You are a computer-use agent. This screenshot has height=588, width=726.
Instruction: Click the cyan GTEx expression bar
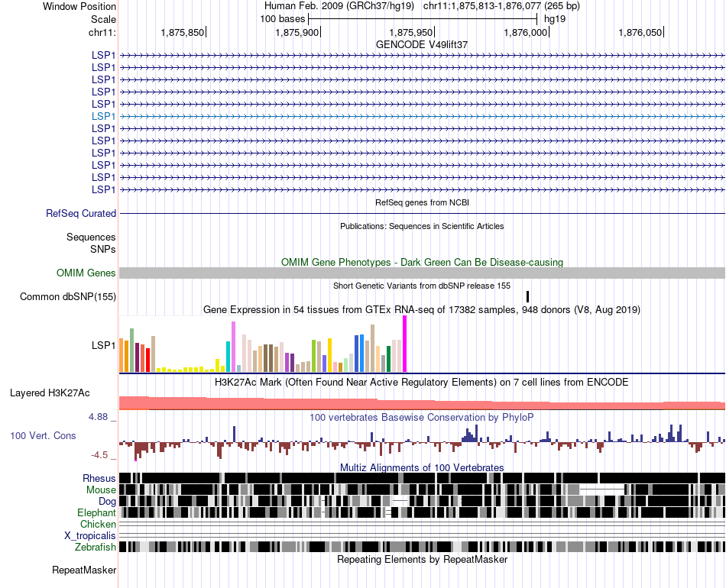[x=228, y=357]
